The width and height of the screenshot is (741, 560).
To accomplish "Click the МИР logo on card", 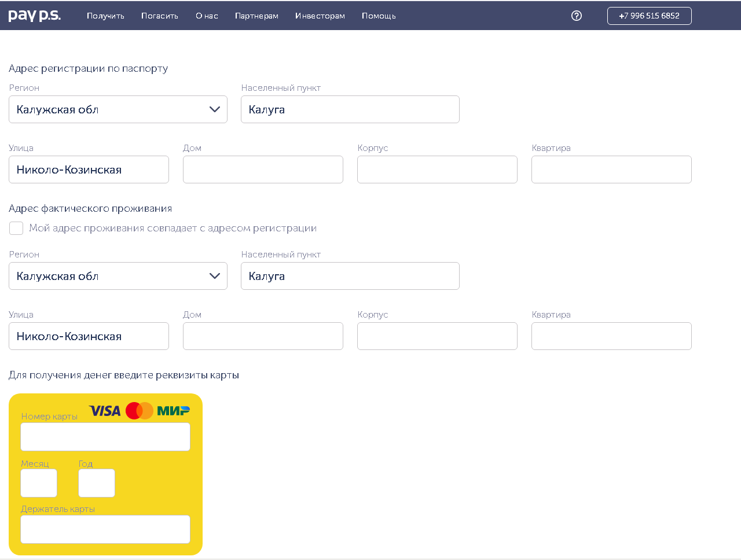I will point(174,411).
